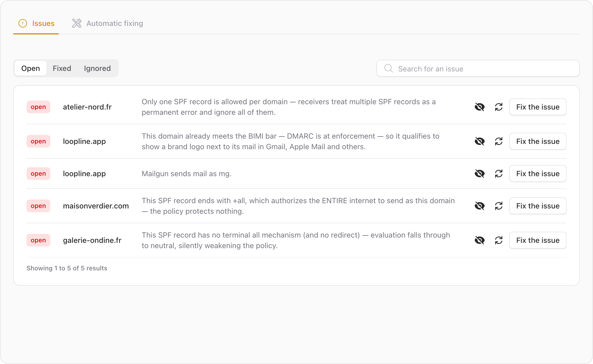Image resolution: width=593 pixels, height=364 pixels.
Task: Click the open badge for galerie-ondine.fr
Action: [38, 240]
